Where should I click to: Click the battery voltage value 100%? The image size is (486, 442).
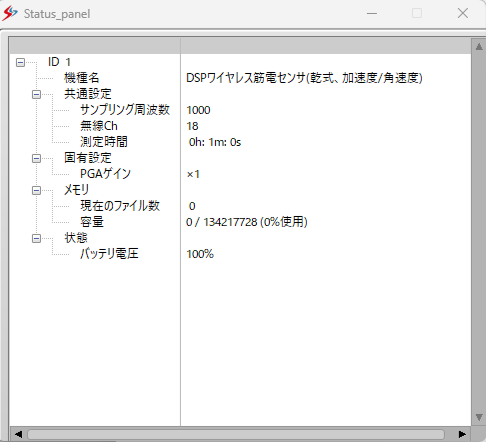pos(200,254)
